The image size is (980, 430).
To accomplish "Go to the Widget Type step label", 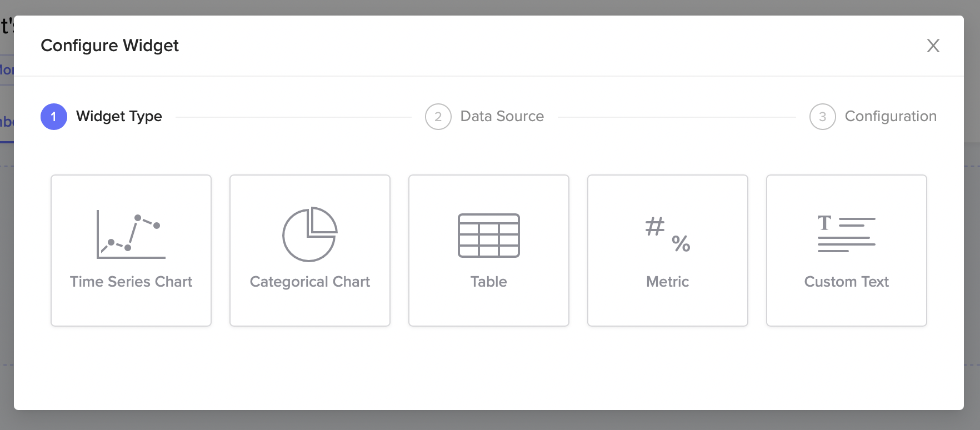I will click(x=119, y=116).
